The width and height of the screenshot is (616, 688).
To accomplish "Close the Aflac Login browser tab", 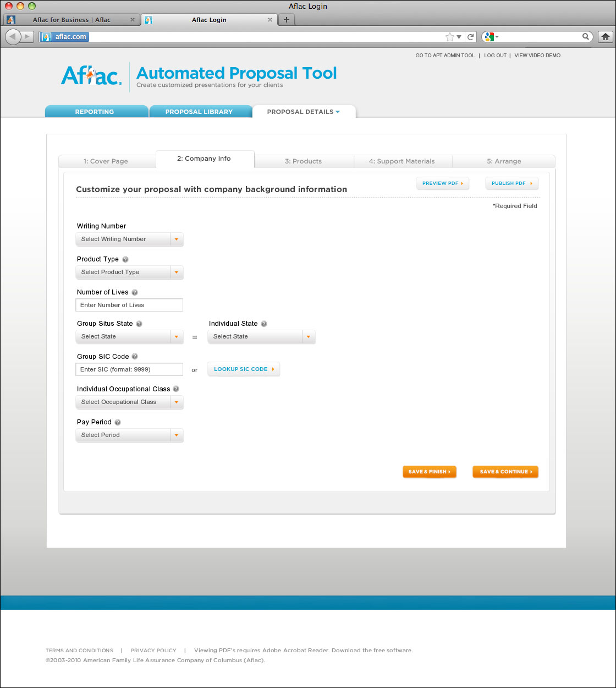I will [x=269, y=20].
